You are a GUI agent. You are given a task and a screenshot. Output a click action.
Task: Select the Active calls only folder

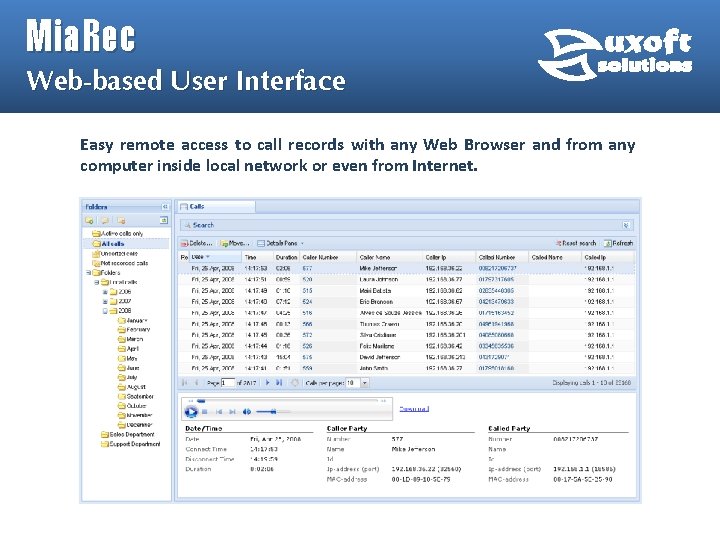click(x=118, y=234)
